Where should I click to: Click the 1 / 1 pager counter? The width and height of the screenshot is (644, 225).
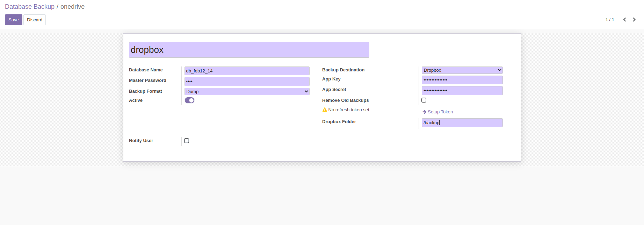(x=610, y=20)
